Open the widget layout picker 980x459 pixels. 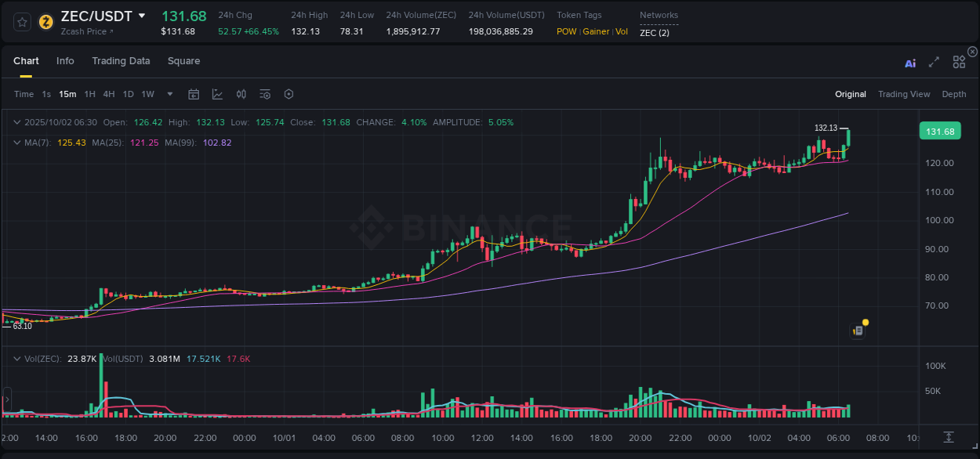click(x=959, y=62)
